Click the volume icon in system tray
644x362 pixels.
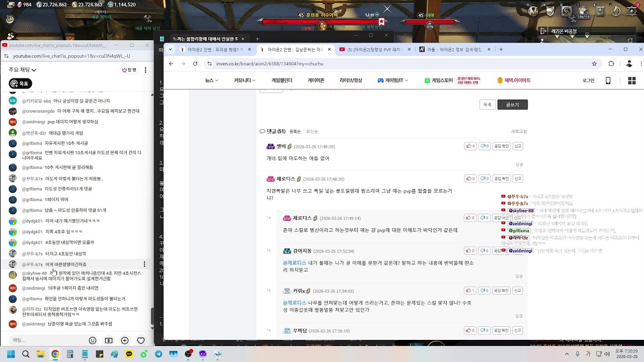pyautogui.click(x=607, y=354)
